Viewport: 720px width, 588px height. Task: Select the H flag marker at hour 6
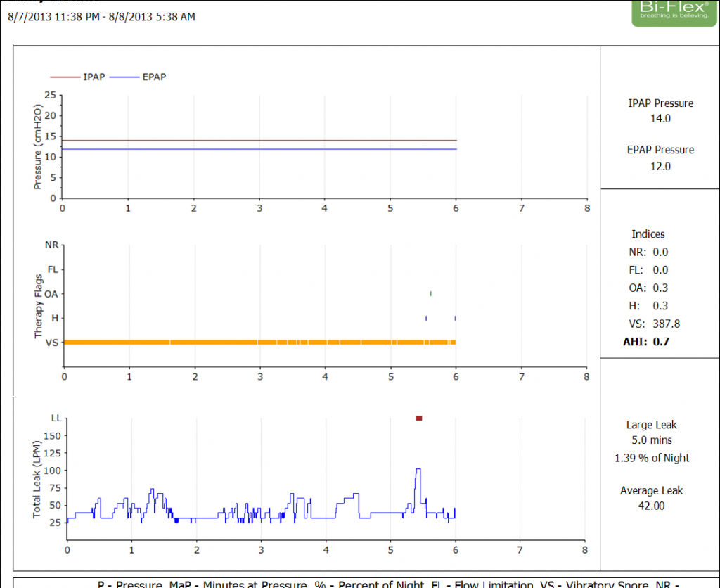(455, 318)
